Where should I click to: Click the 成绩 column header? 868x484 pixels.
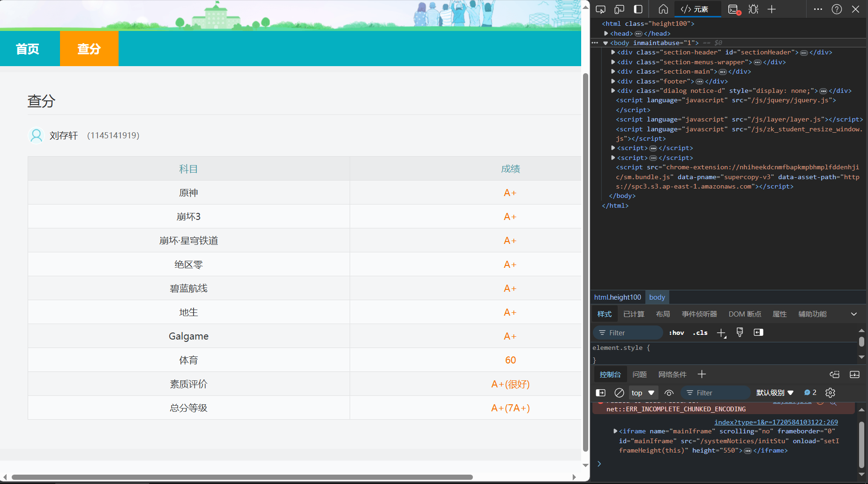click(x=510, y=169)
